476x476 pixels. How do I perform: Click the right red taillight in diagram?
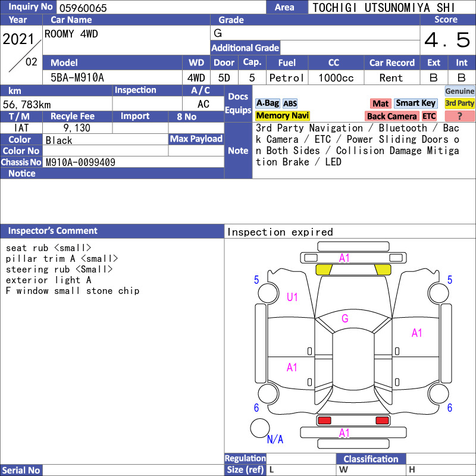382,421
